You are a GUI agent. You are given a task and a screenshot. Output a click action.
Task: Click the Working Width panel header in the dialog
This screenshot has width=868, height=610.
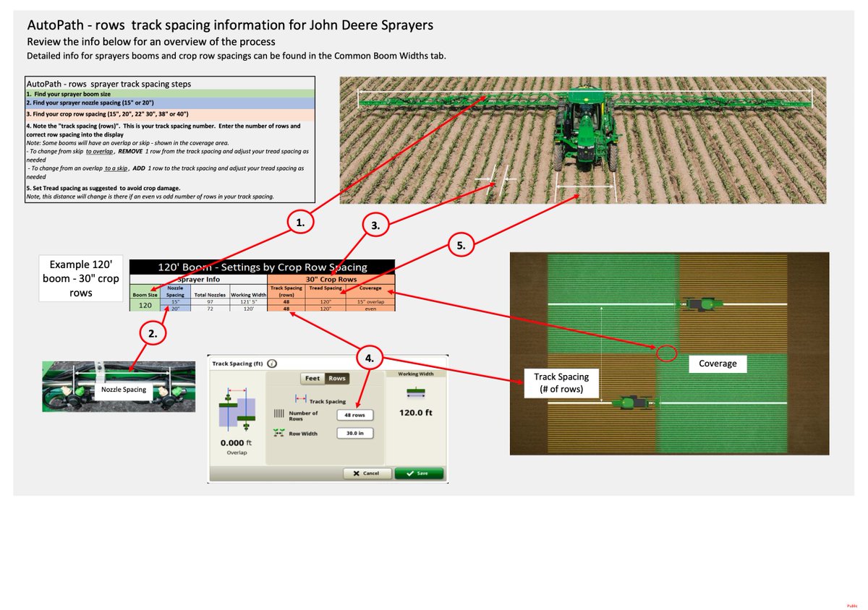click(x=416, y=374)
